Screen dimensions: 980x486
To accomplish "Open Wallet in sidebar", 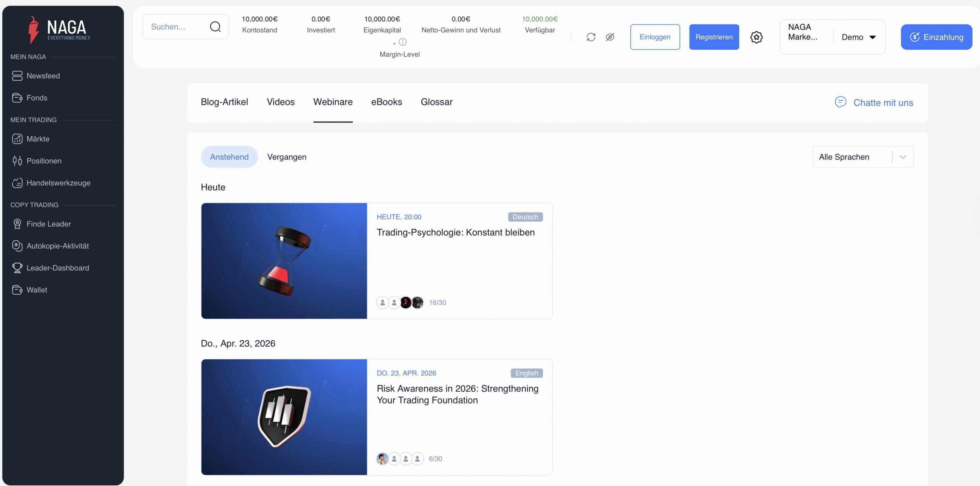I will pyautogui.click(x=37, y=290).
